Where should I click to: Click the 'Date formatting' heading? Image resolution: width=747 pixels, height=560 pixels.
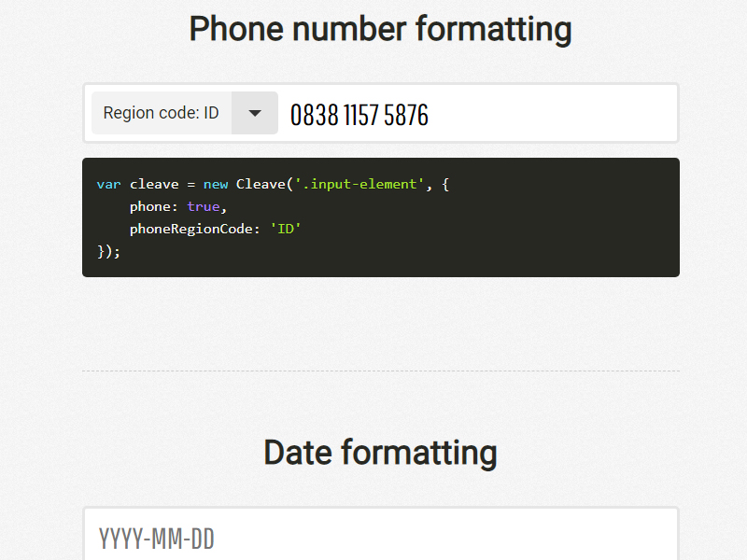point(381,452)
